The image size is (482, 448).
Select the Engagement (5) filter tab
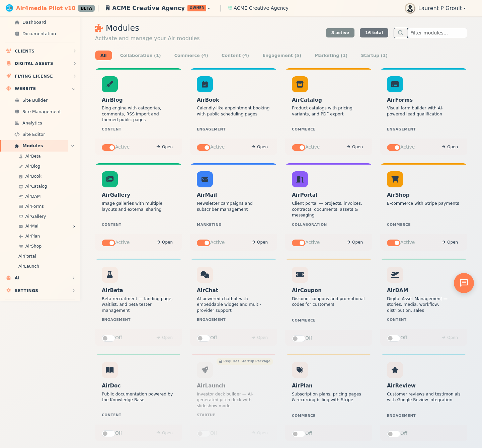pyautogui.click(x=282, y=56)
